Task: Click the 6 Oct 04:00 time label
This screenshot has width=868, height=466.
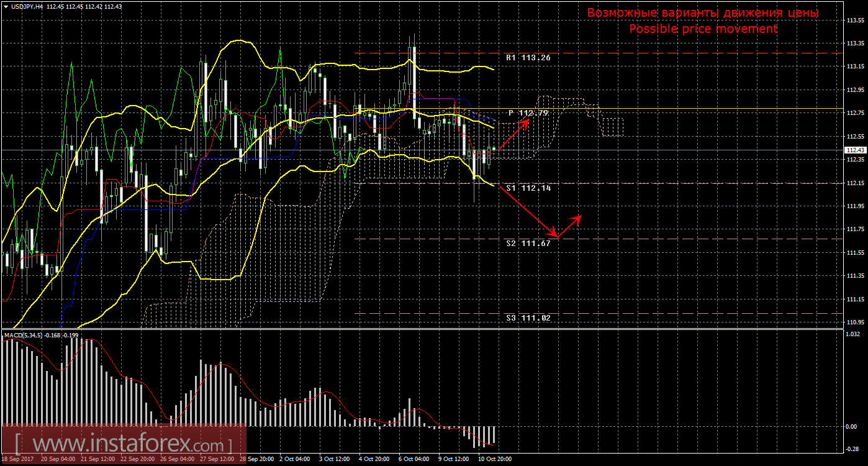Action: (x=414, y=459)
